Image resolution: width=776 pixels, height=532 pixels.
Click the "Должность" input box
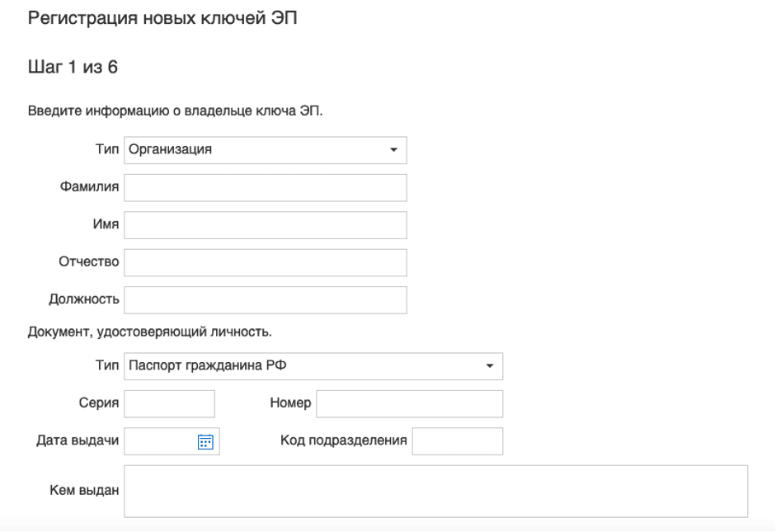pyautogui.click(x=264, y=299)
